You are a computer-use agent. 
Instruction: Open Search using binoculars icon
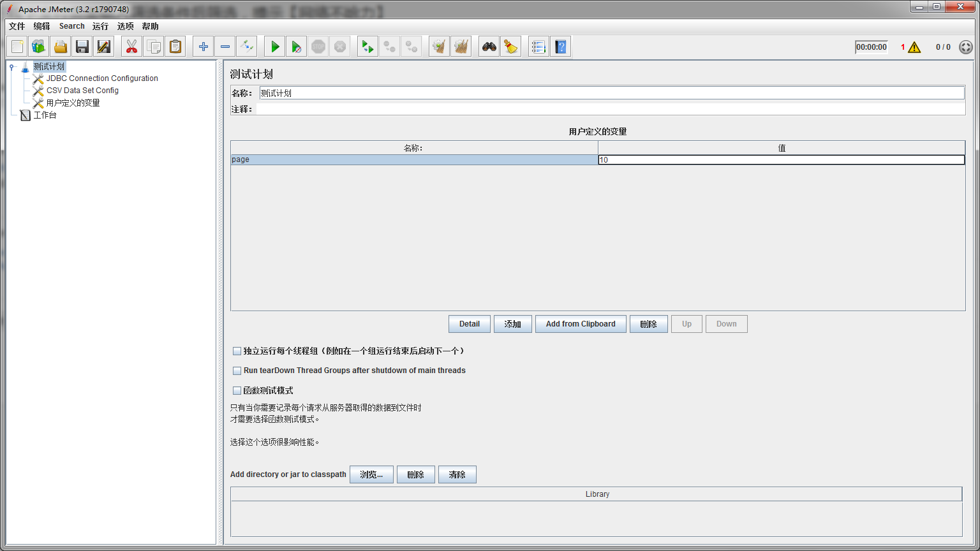(489, 47)
